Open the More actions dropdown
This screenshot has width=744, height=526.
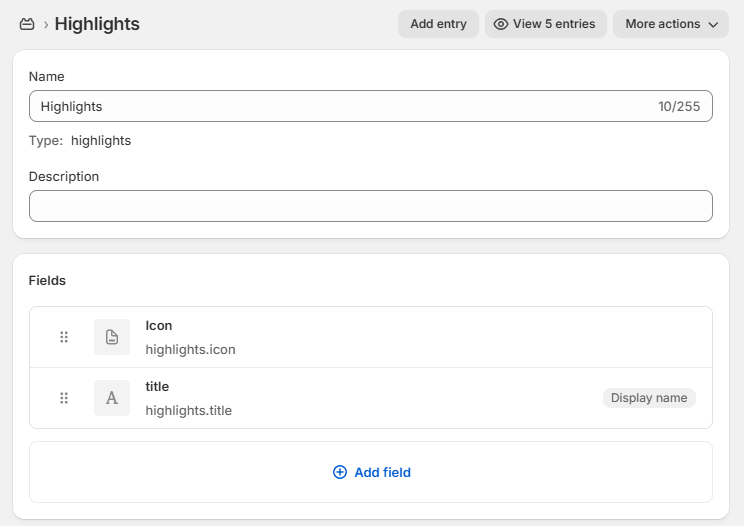click(x=670, y=24)
